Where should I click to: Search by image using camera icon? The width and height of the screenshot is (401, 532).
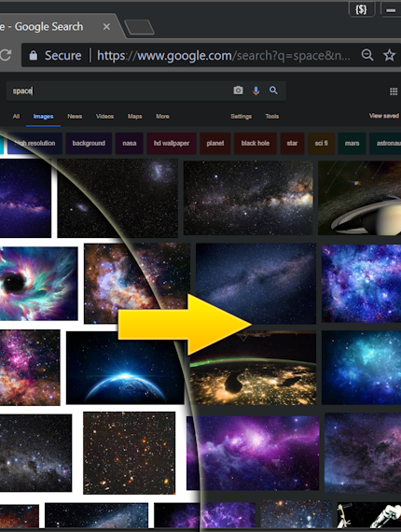pyautogui.click(x=239, y=91)
